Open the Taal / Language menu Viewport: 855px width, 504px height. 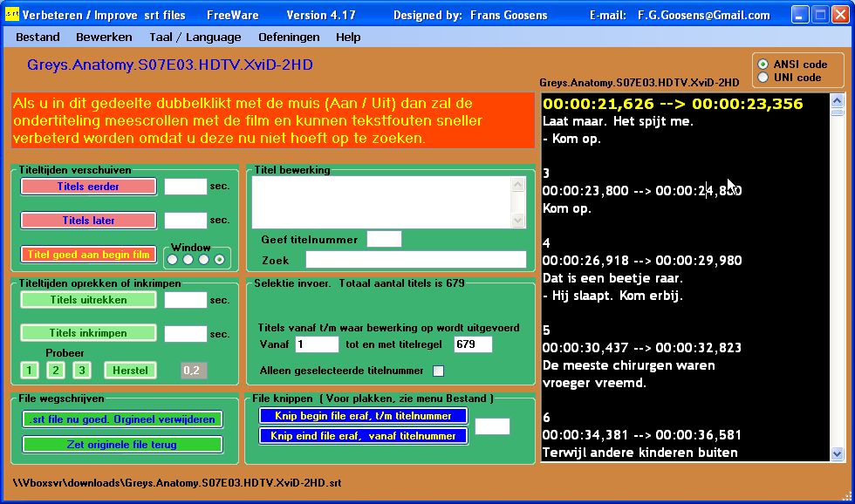coord(195,37)
